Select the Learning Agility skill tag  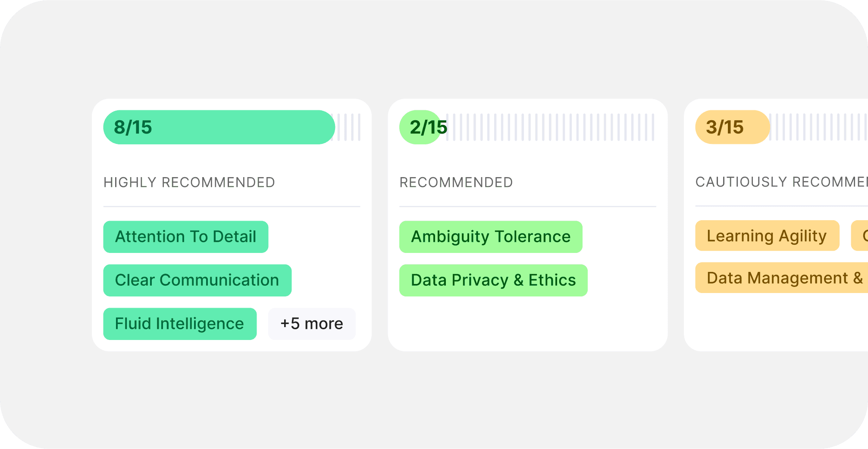point(767,236)
